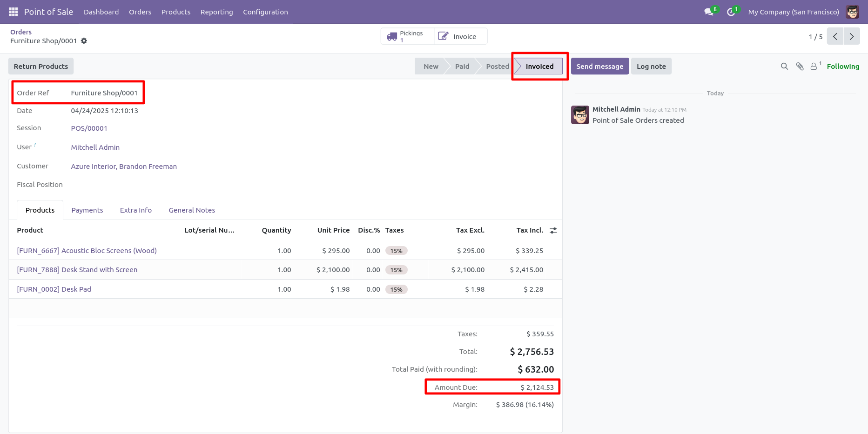Click the gear icon beside Furniture Shop/0001
Viewport: 868px width, 434px height.
[84, 41]
